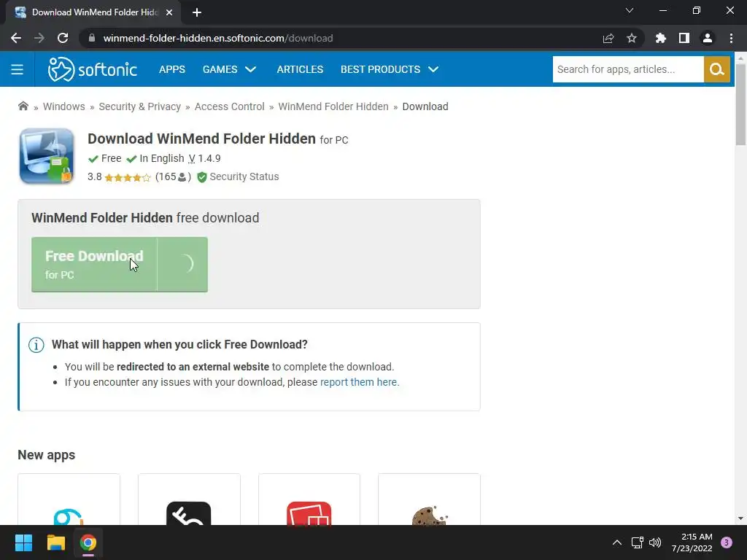Click the Security Status text link
Screen dimensions: 747x560
point(244,177)
